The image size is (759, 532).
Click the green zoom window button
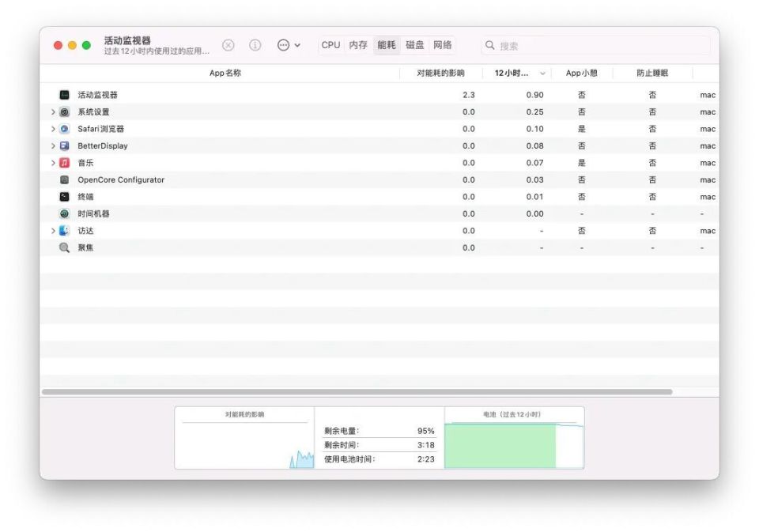click(x=86, y=45)
